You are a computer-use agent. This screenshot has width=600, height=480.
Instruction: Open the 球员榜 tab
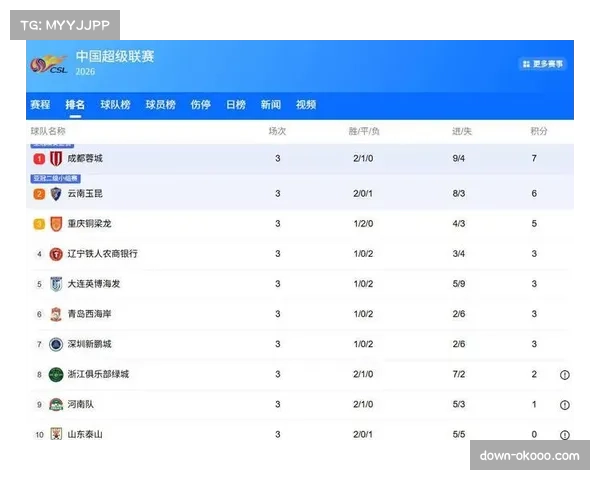pos(160,104)
